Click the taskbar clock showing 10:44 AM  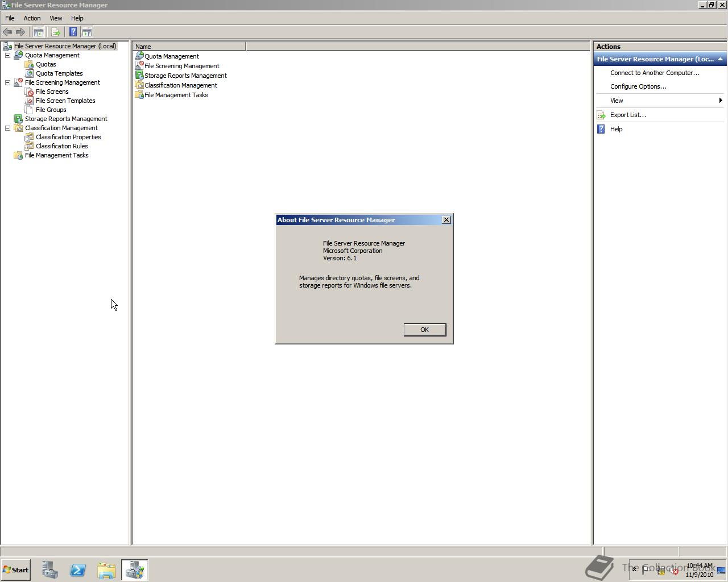700,570
